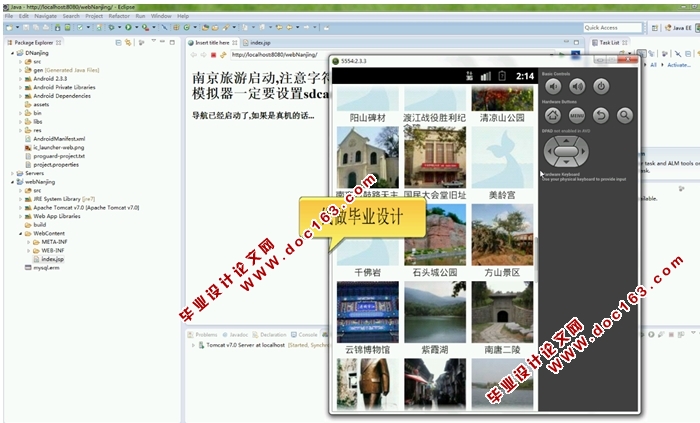700x423 pixels.
Task: Select AndroidManifest.xml in Package Explorer
Action: pyautogui.click(x=55, y=139)
